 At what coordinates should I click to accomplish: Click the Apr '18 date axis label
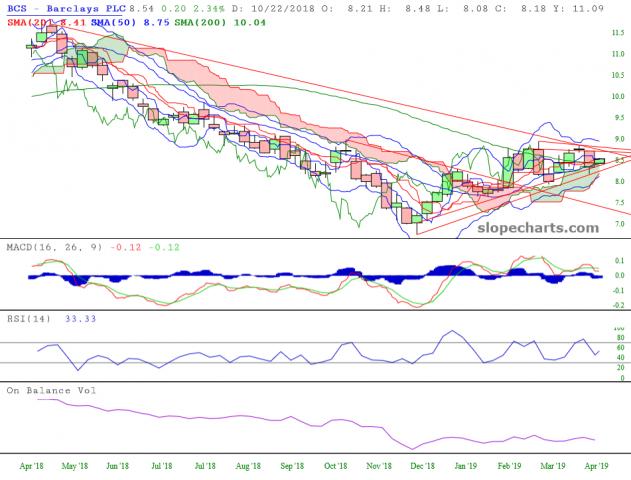click(x=31, y=466)
